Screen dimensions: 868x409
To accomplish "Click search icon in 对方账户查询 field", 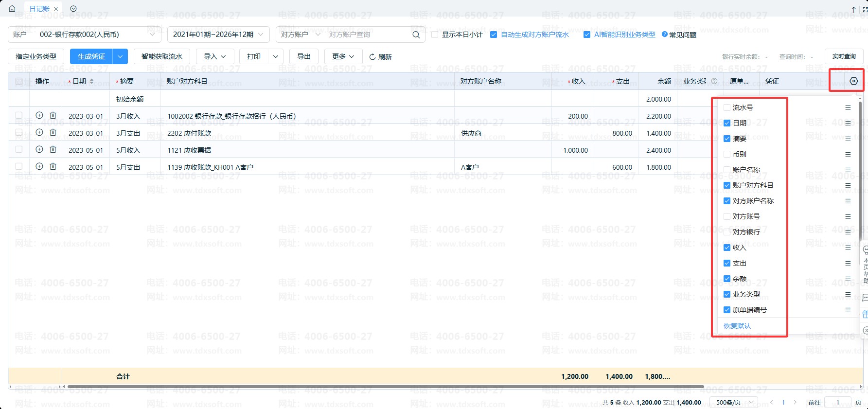I will (x=416, y=35).
